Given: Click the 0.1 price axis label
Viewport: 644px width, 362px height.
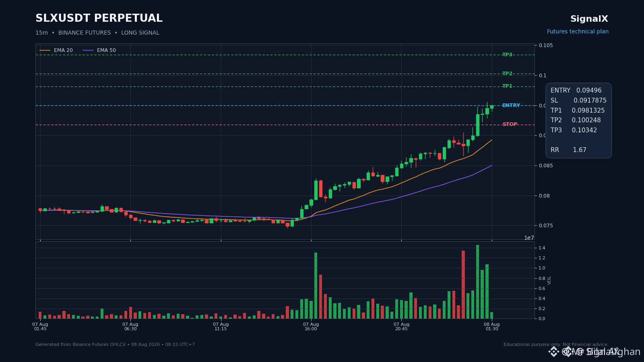Looking at the screenshot, I should coord(543,76).
